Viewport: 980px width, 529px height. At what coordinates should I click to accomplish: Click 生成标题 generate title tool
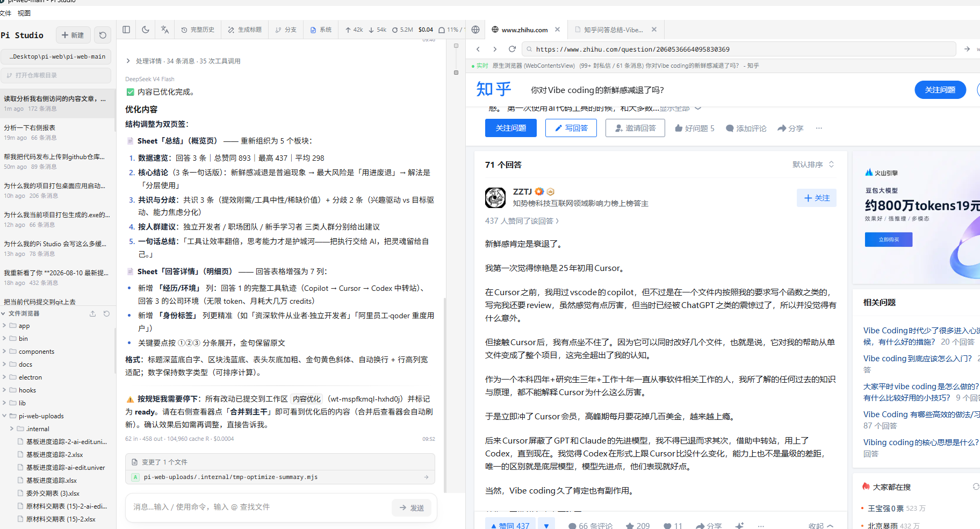pyautogui.click(x=245, y=30)
